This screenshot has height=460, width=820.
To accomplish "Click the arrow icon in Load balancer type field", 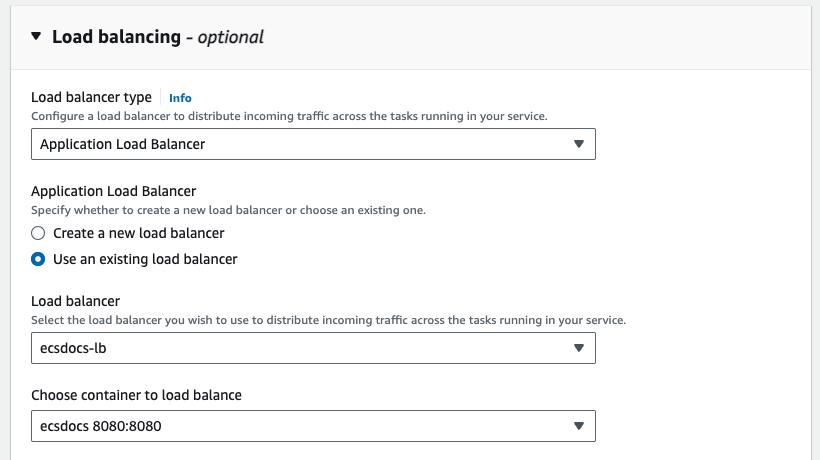I will (x=578, y=144).
